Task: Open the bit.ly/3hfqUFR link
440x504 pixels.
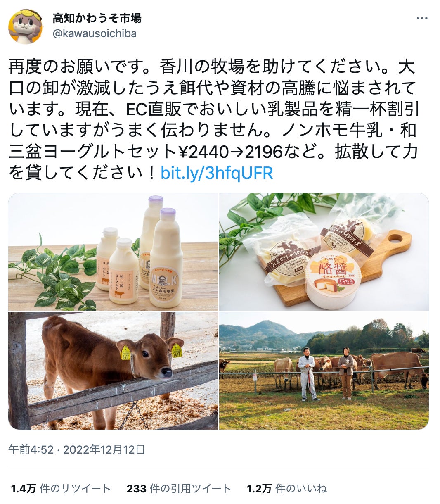Action: [217, 174]
